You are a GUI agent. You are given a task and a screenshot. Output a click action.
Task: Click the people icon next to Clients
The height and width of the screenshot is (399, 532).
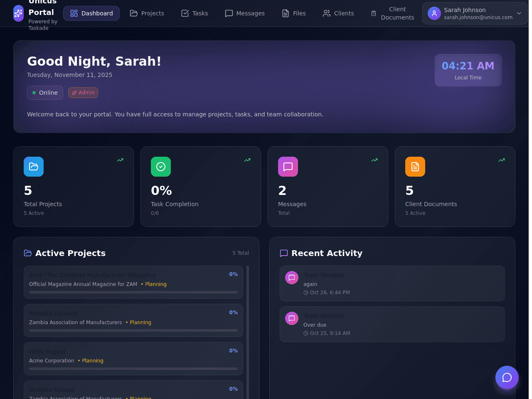(327, 13)
